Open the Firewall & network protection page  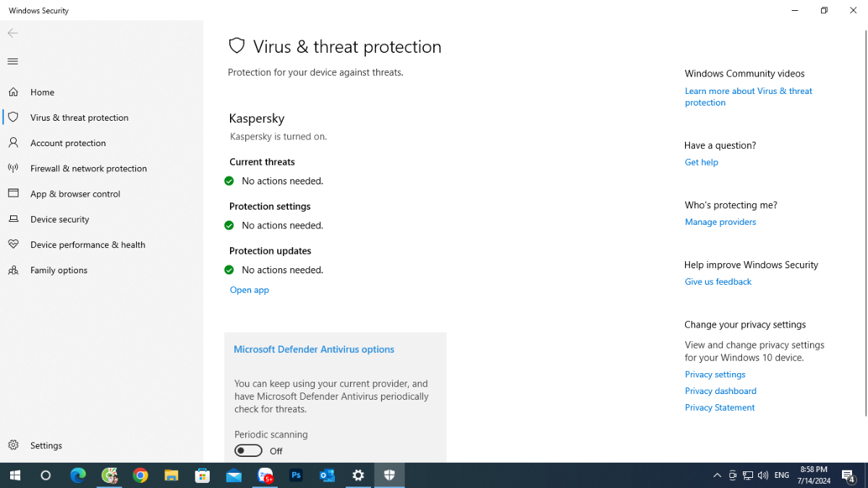(88, 168)
